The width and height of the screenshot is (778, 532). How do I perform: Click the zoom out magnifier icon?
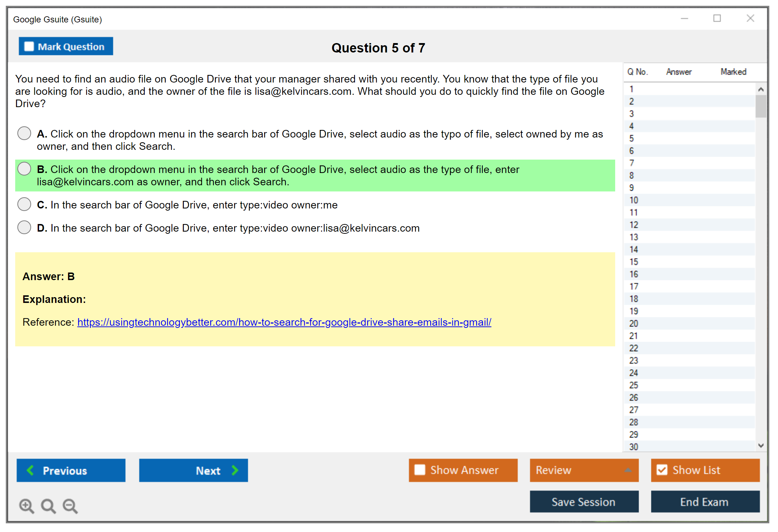coord(70,506)
